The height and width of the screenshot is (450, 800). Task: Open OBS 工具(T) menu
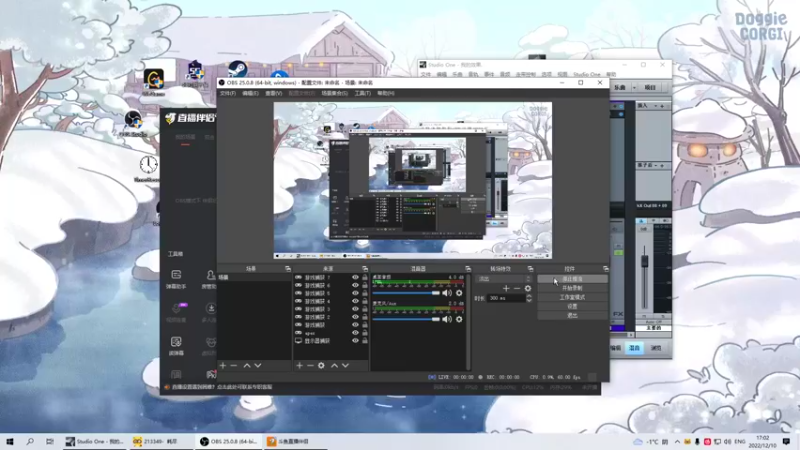[x=362, y=93]
